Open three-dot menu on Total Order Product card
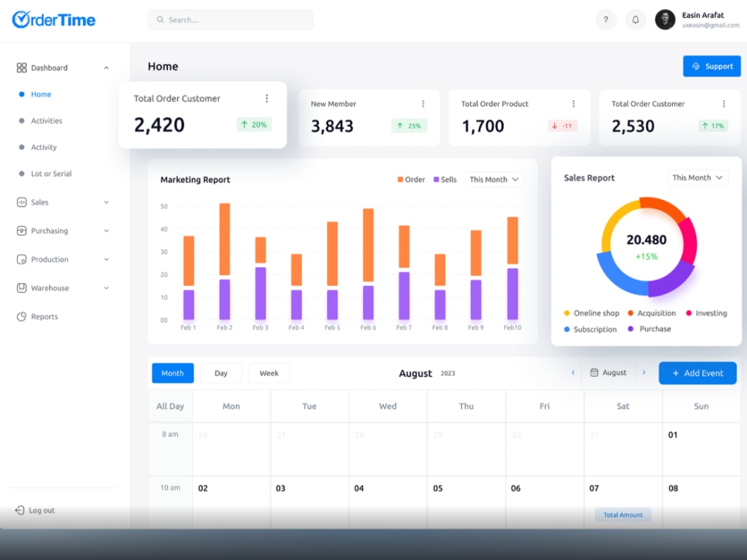The width and height of the screenshot is (747, 560). [574, 103]
